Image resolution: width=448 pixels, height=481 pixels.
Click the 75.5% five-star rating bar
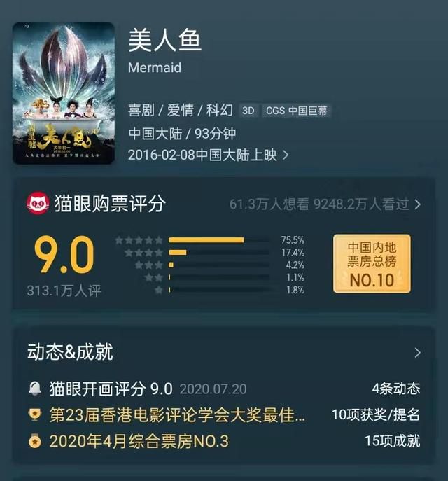[x=218, y=240]
